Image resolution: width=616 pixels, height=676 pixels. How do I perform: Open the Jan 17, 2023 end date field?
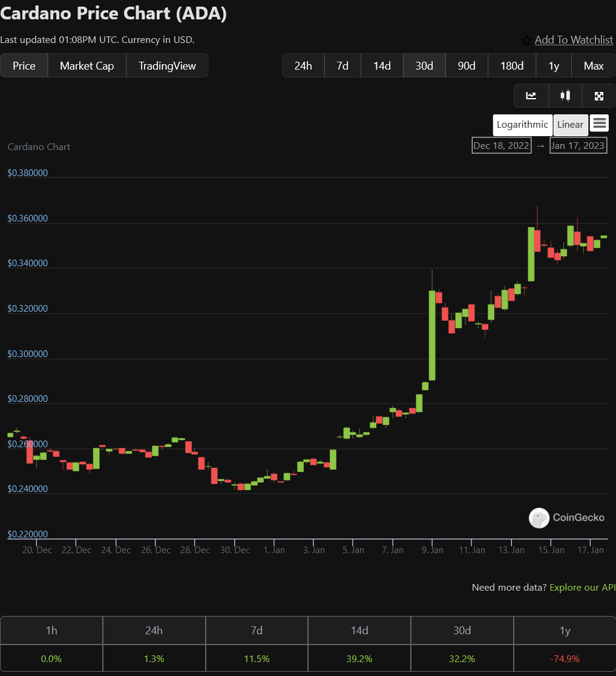click(578, 146)
